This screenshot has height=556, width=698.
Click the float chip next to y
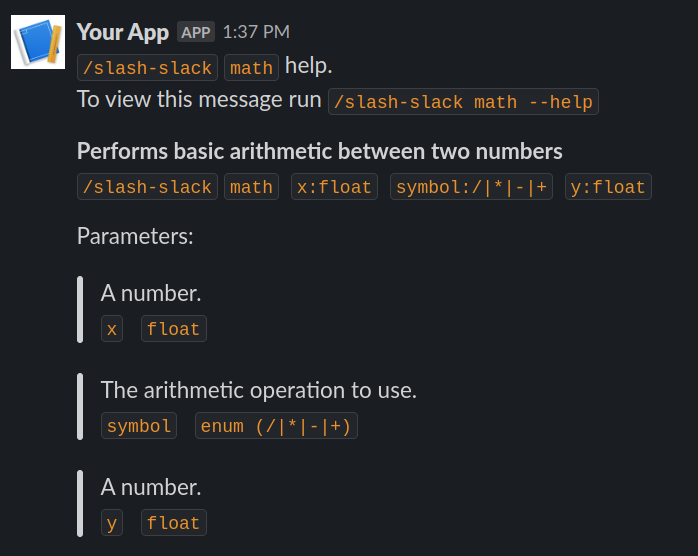point(174,523)
